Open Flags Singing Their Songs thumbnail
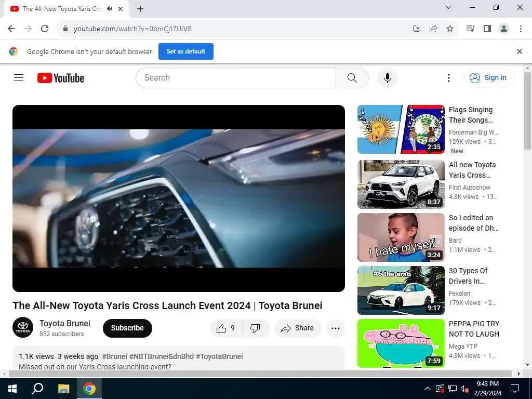Image resolution: width=532 pixels, height=399 pixels. click(x=401, y=129)
